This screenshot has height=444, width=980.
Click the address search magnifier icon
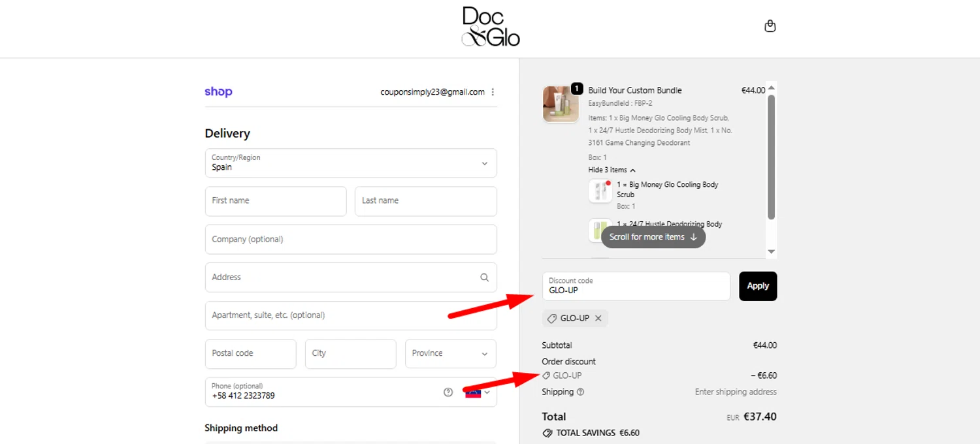pos(484,277)
